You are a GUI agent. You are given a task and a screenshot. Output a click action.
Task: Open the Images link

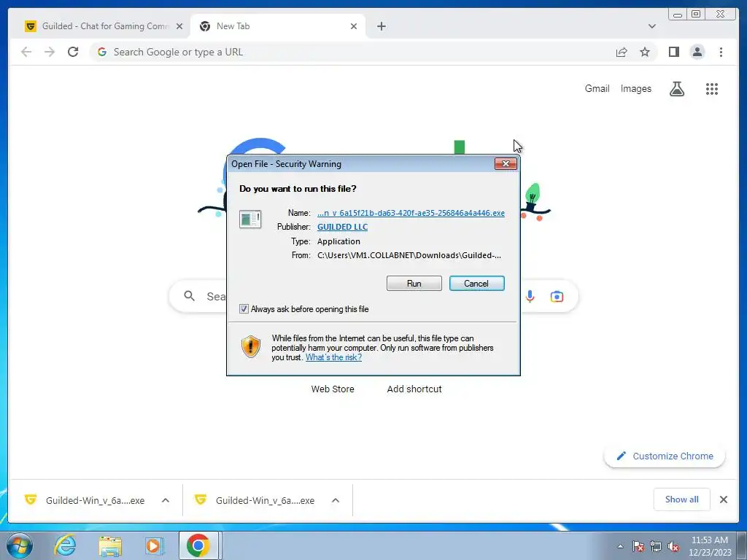[x=635, y=88]
